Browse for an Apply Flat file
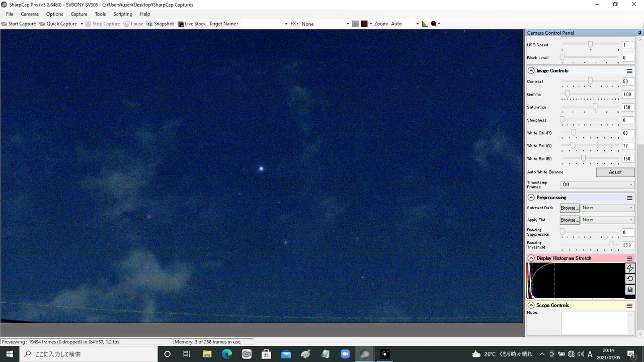Image resolution: width=644 pixels, height=362 pixels. (x=570, y=220)
